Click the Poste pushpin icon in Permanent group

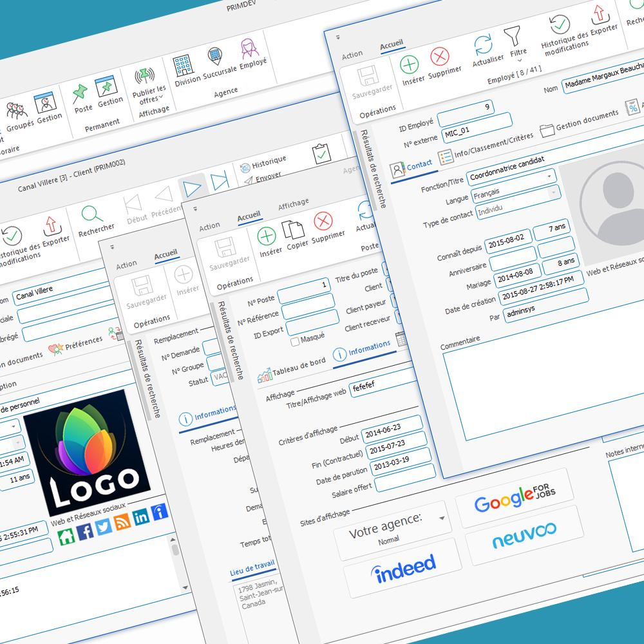tap(79, 93)
